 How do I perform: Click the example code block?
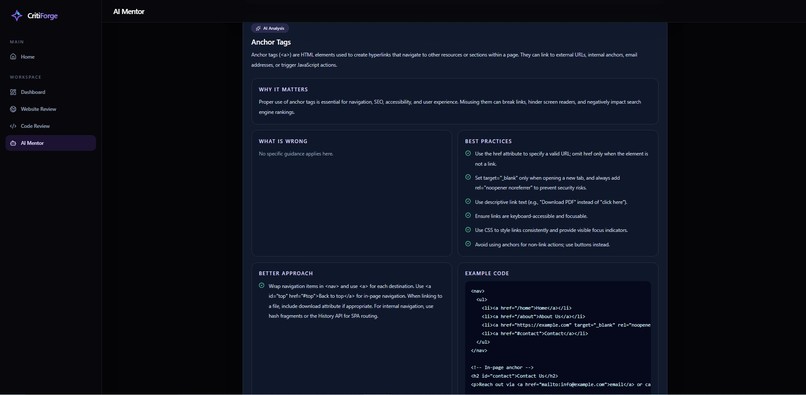coord(558,338)
